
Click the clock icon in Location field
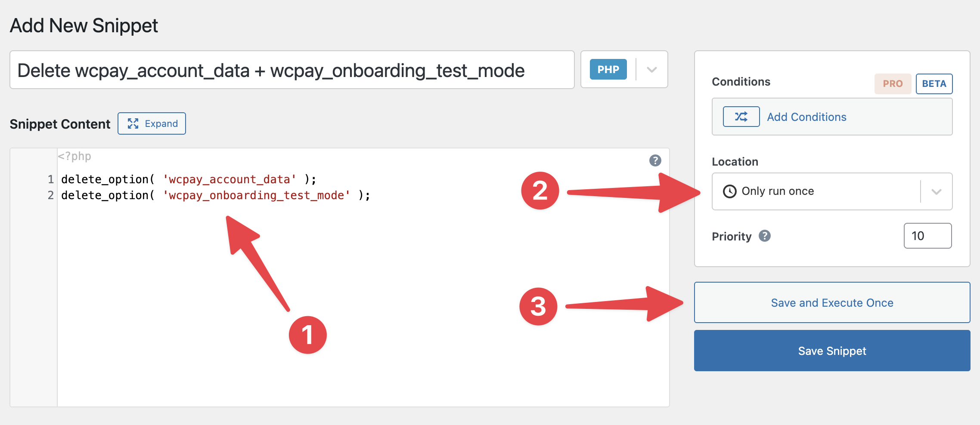click(x=729, y=191)
